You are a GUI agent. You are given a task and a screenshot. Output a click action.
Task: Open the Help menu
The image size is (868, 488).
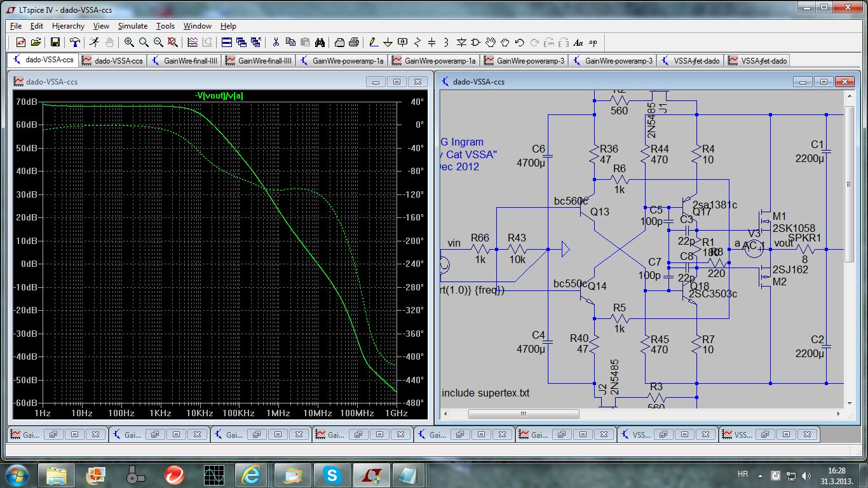point(228,26)
